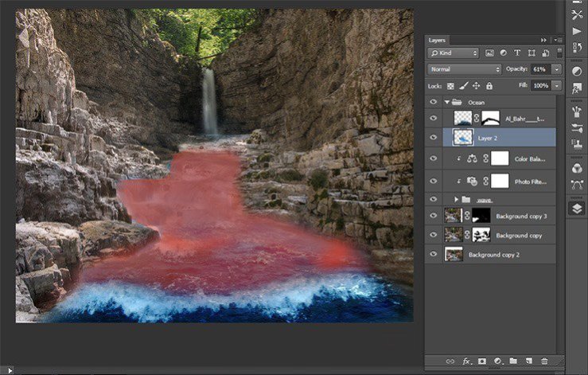Open the Kind filter dropdown
Viewport: 588px width, 375px height.
pyautogui.click(x=453, y=53)
